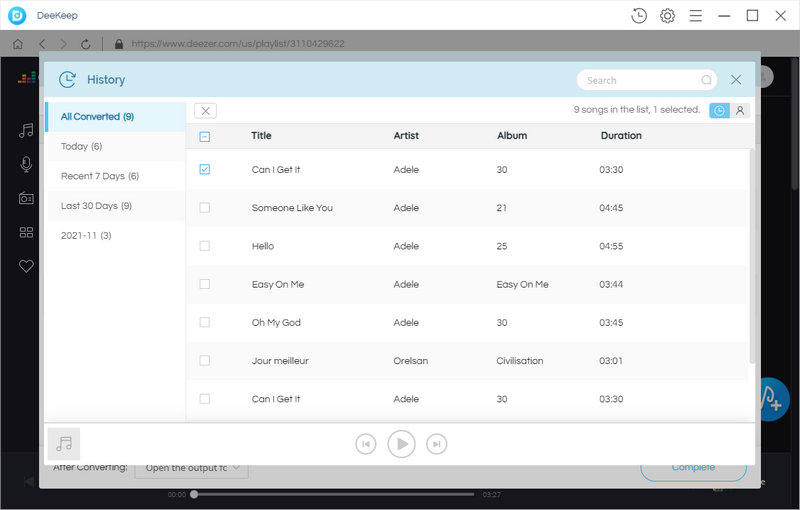Click the Deezer logo in sidebar

(27, 78)
